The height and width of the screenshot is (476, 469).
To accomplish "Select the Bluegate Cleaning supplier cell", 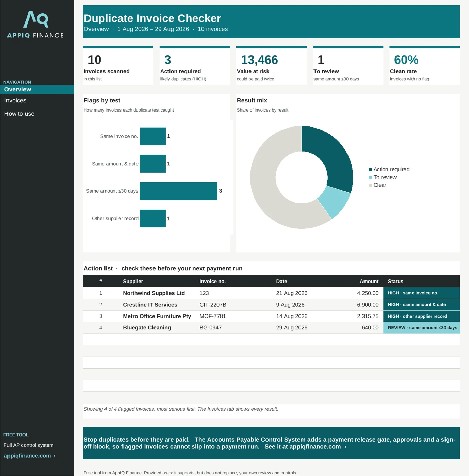I will coord(147,328).
